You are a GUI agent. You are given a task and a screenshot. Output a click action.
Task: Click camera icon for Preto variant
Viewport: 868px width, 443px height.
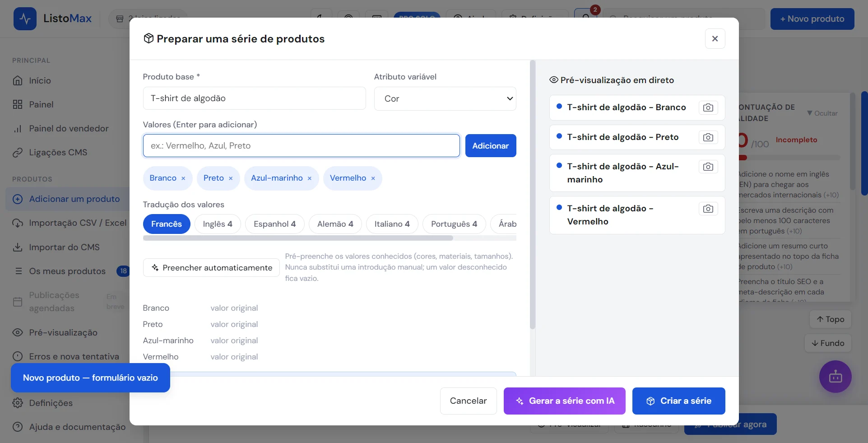[x=708, y=137]
